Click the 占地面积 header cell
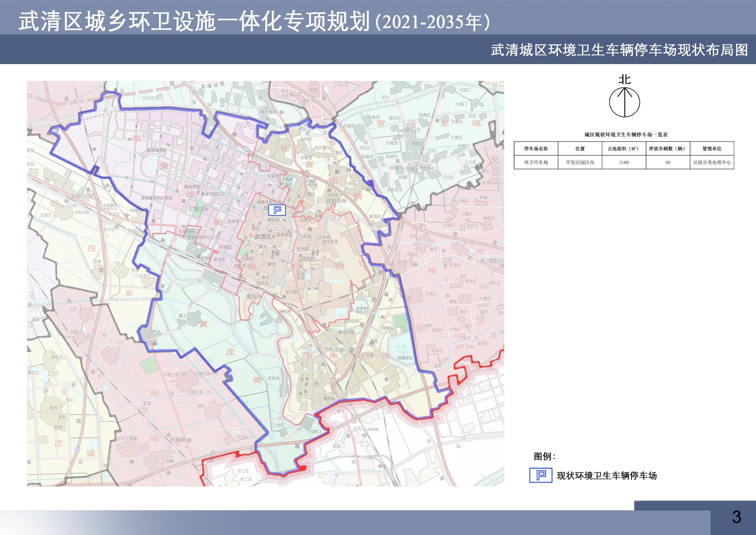The width and height of the screenshot is (756, 535). [x=624, y=149]
